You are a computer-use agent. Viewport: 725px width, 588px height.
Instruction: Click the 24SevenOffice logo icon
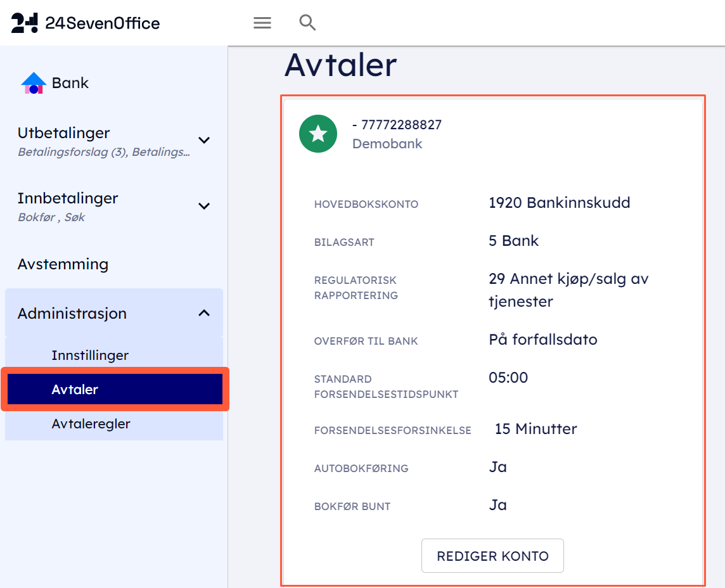click(x=25, y=23)
